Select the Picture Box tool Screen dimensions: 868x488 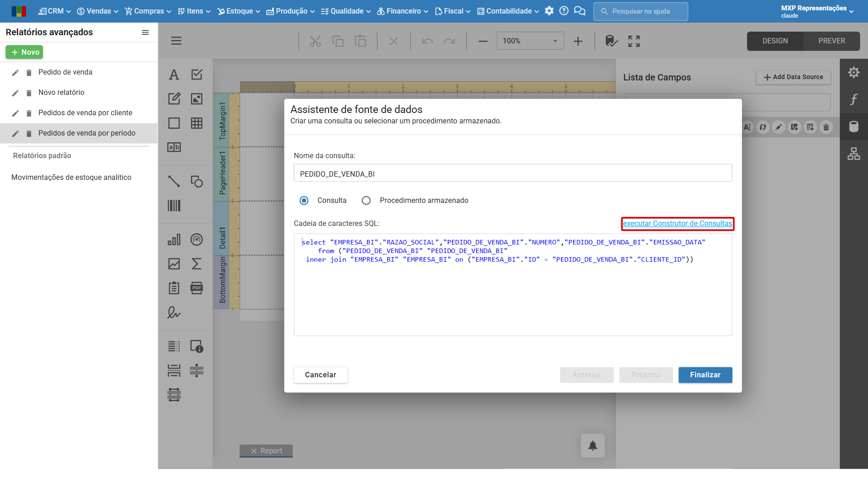[197, 99]
